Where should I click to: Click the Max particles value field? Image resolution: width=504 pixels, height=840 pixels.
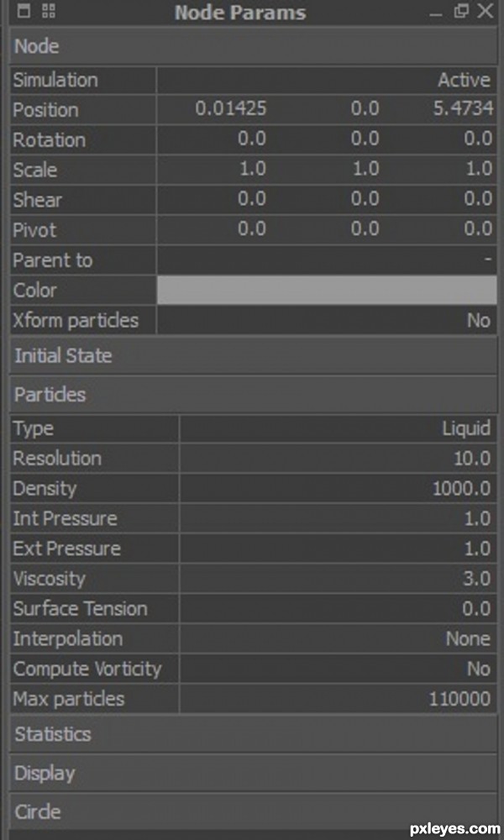(x=339, y=699)
